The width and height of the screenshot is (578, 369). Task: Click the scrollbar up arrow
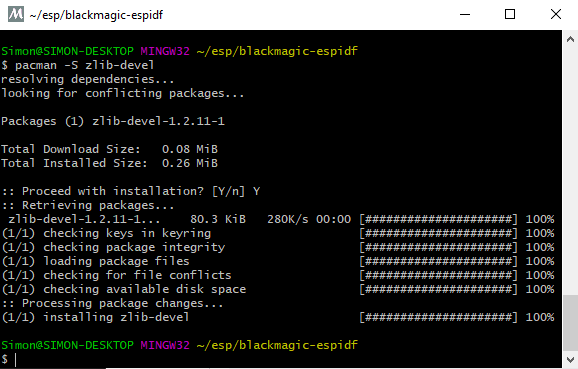tap(570, 39)
